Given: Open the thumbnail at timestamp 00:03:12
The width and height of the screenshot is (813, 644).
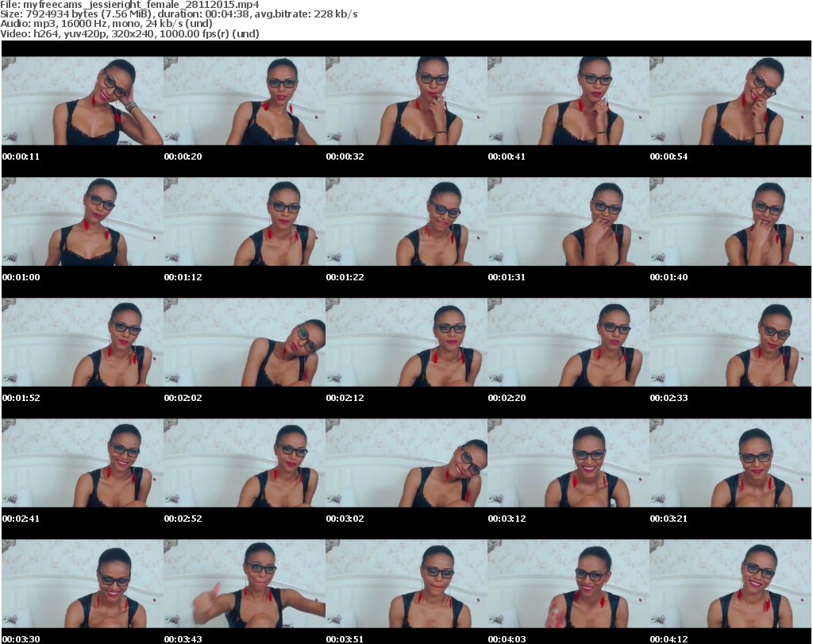Looking at the screenshot, I should point(568,463).
